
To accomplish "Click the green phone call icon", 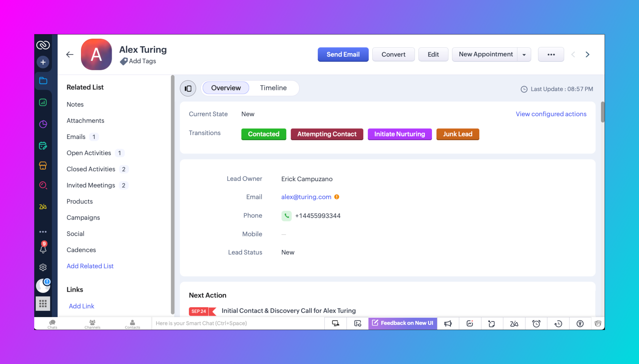I will [286, 216].
